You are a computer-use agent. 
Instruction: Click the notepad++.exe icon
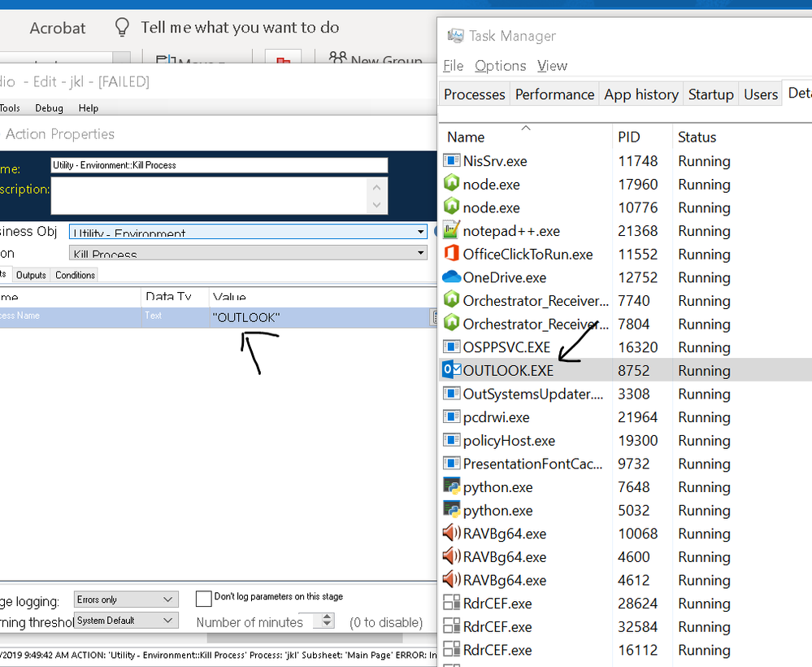[x=452, y=230]
